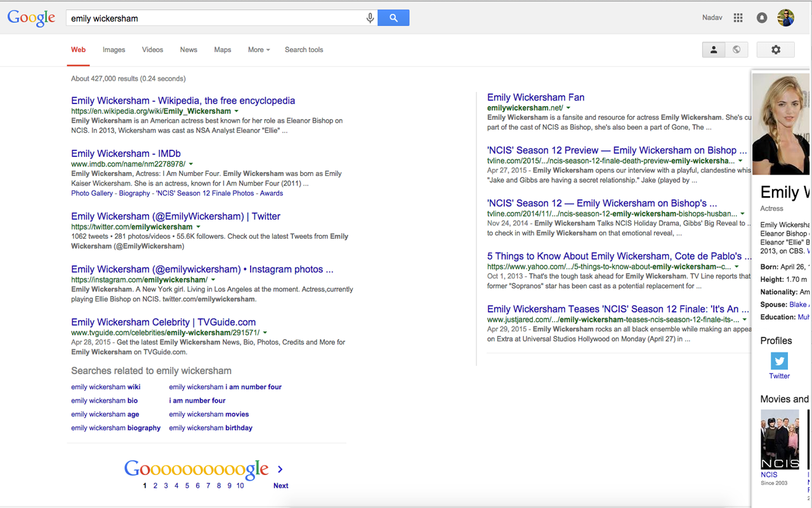Click Emily Wickersham portrait photo
Image resolution: width=812 pixels, height=508 pixels.
point(782,124)
